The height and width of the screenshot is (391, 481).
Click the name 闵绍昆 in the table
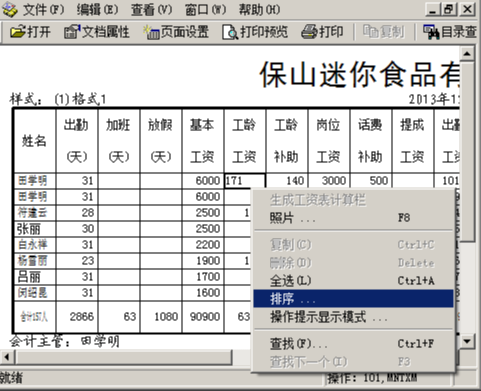click(32, 293)
